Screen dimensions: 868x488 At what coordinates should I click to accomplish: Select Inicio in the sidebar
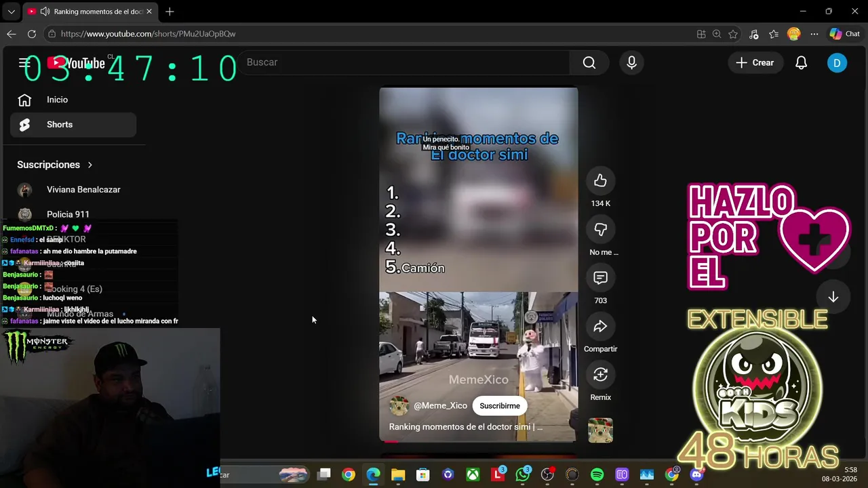coord(73,100)
